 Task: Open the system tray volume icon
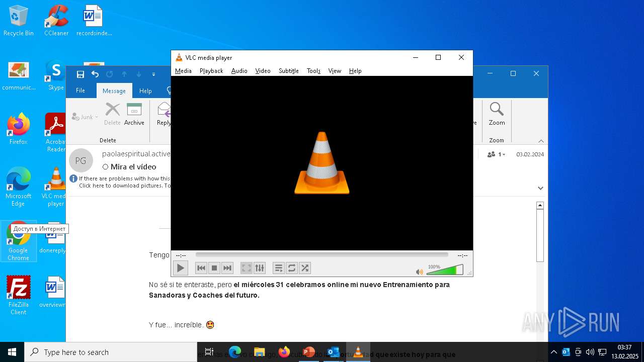pos(590,352)
